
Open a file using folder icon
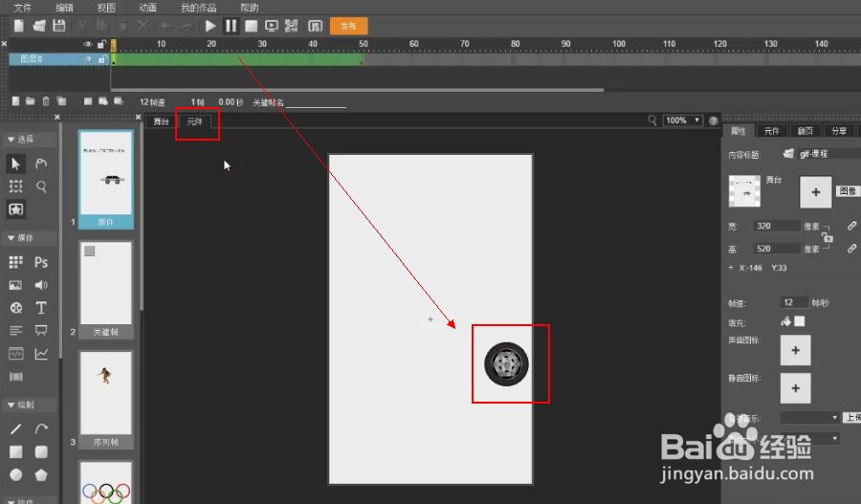point(39,26)
